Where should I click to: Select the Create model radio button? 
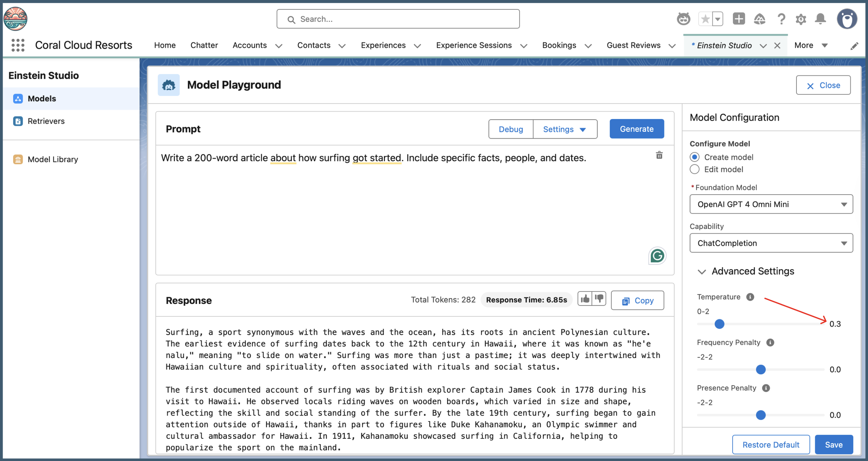point(694,157)
